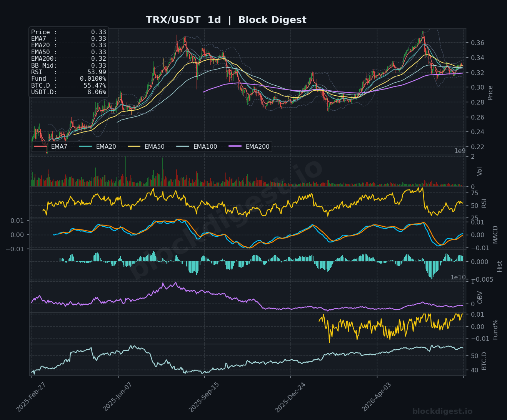
Task: Select the EMA100 legend entry
Action: pos(197,146)
